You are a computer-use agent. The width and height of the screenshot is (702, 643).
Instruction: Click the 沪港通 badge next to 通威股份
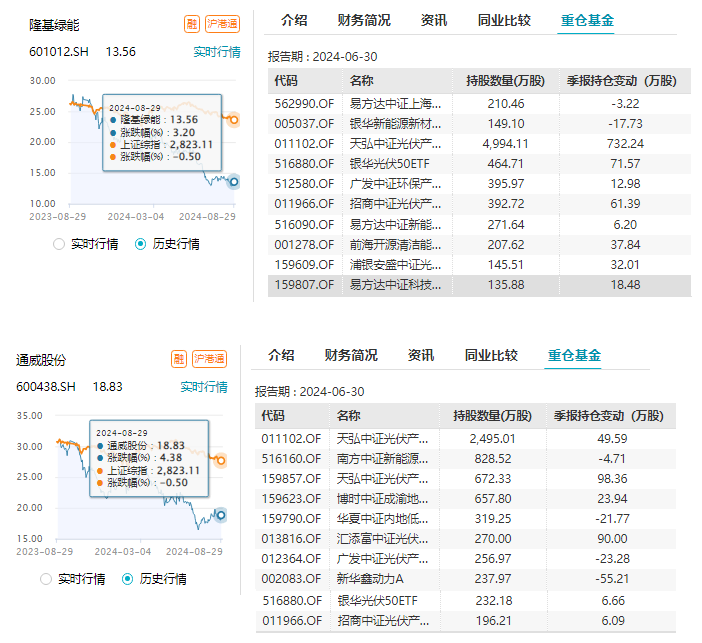[x=210, y=359]
